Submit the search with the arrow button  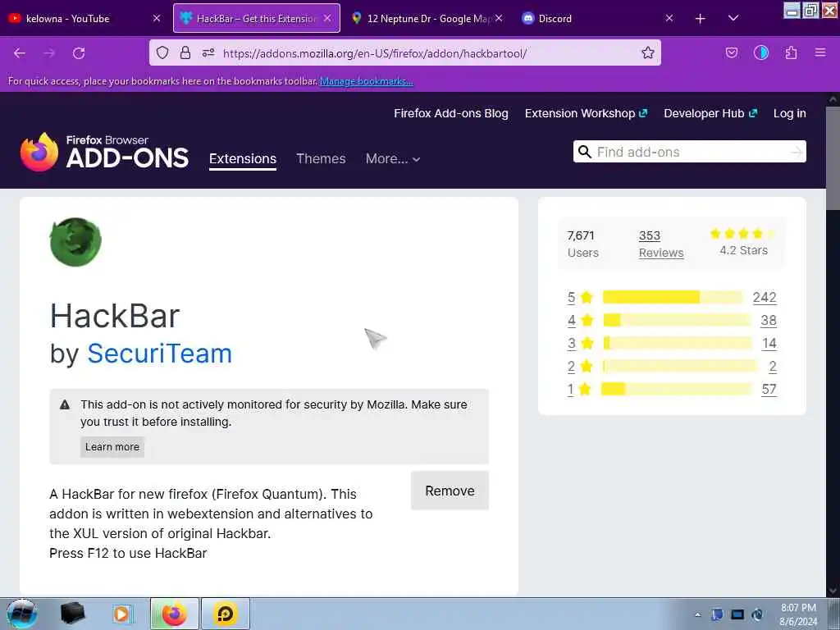pos(797,152)
